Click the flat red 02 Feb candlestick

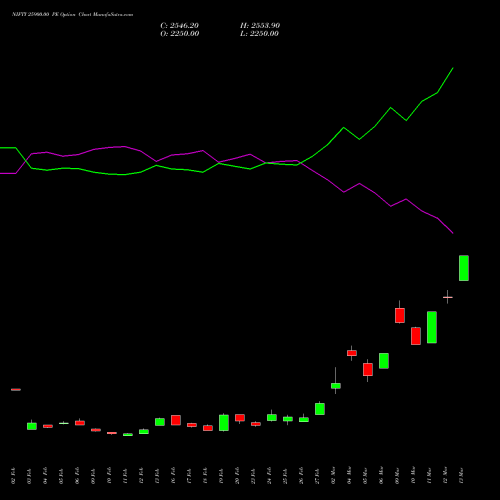[16, 389]
